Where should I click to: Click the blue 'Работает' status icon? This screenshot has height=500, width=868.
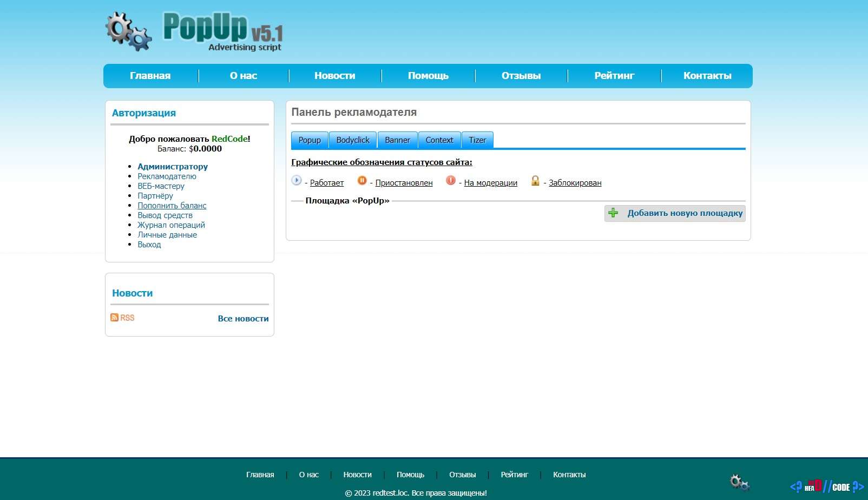297,180
